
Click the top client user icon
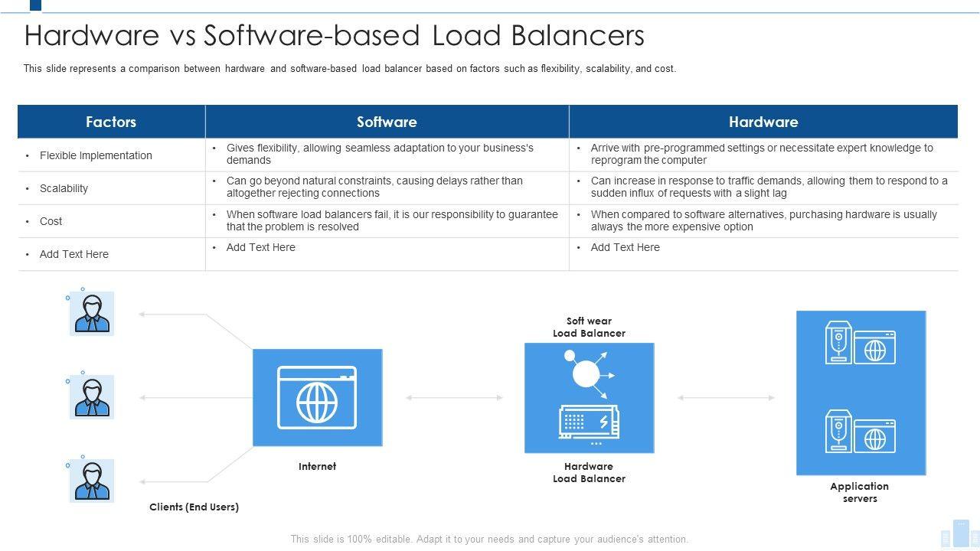(x=92, y=314)
